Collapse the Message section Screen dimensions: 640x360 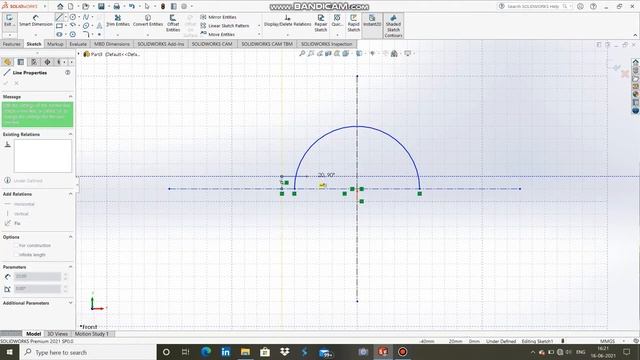pyautogui.click(x=70, y=97)
